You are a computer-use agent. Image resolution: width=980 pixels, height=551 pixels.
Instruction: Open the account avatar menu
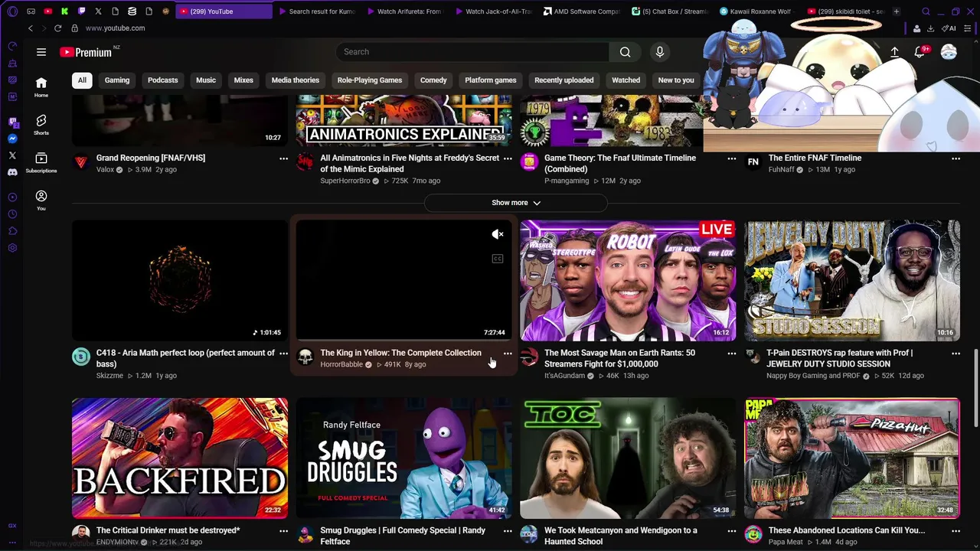pyautogui.click(x=949, y=52)
